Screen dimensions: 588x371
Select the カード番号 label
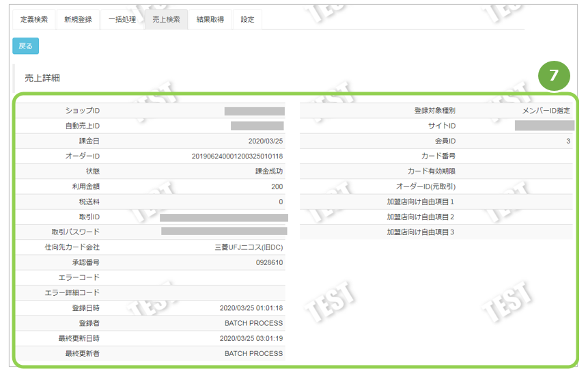point(438,156)
